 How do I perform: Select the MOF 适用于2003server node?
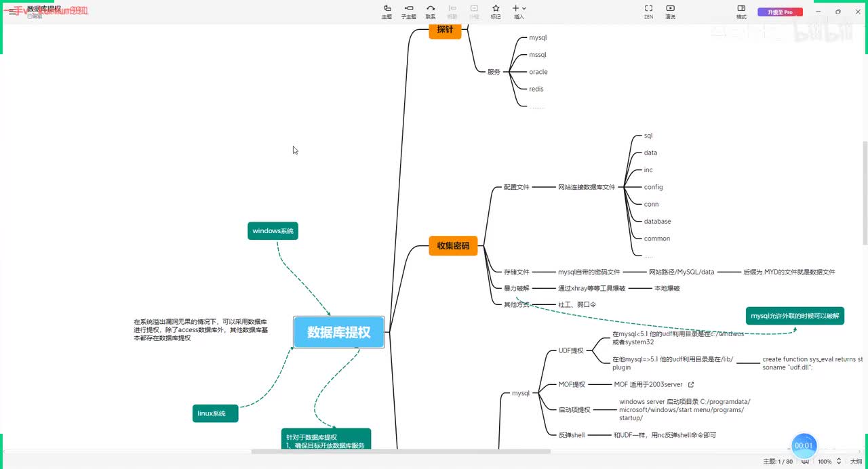(648, 384)
